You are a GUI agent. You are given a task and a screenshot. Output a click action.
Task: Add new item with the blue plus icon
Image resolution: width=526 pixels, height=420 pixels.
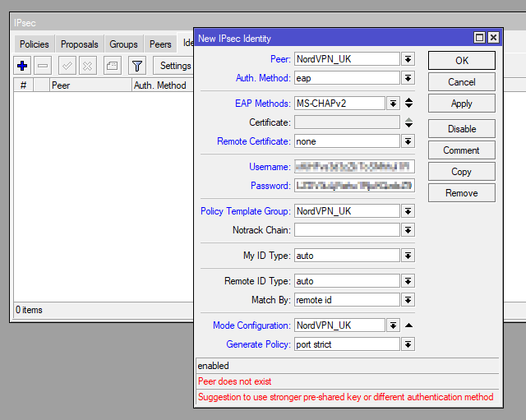[x=22, y=66]
